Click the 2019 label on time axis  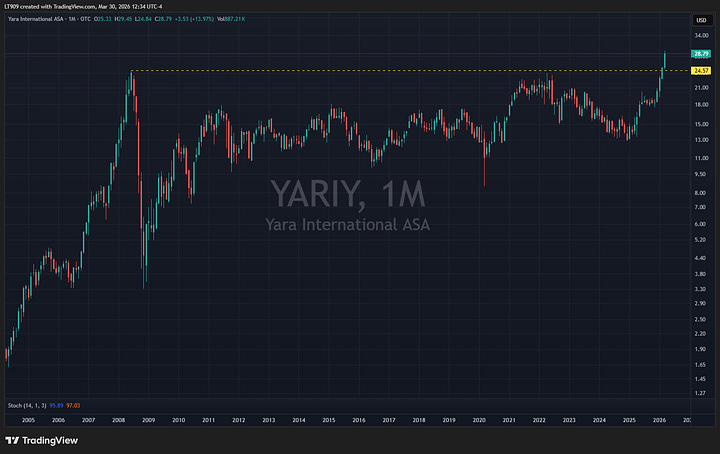pos(449,420)
